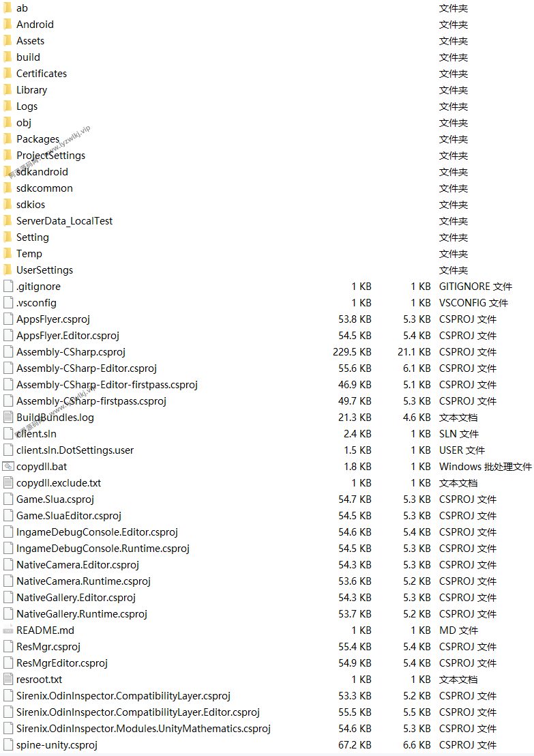Open the UserSettings folder
This screenshot has width=534, height=756.
[44, 270]
